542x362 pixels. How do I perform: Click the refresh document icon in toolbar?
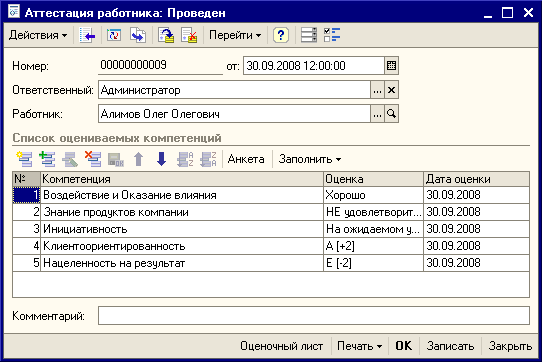[x=114, y=35]
